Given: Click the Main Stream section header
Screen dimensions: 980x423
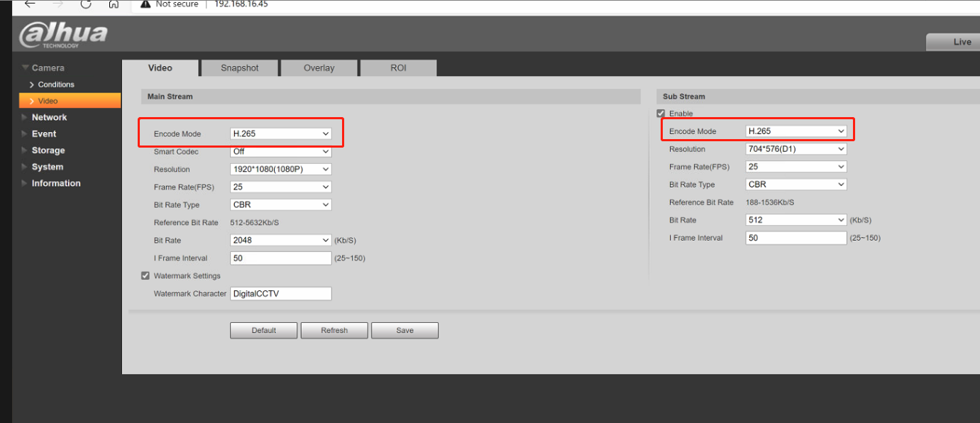Looking at the screenshot, I should click(391, 97).
